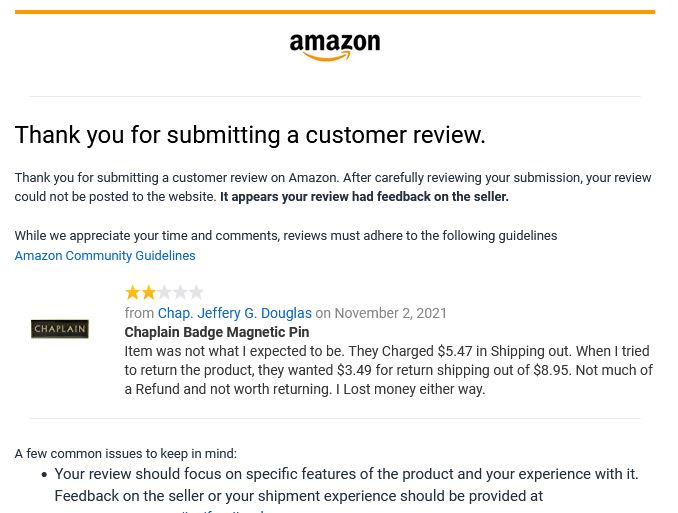The height and width of the screenshot is (513, 678).
Task: Click the first gold rating star
Action: [x=132, y=292]
